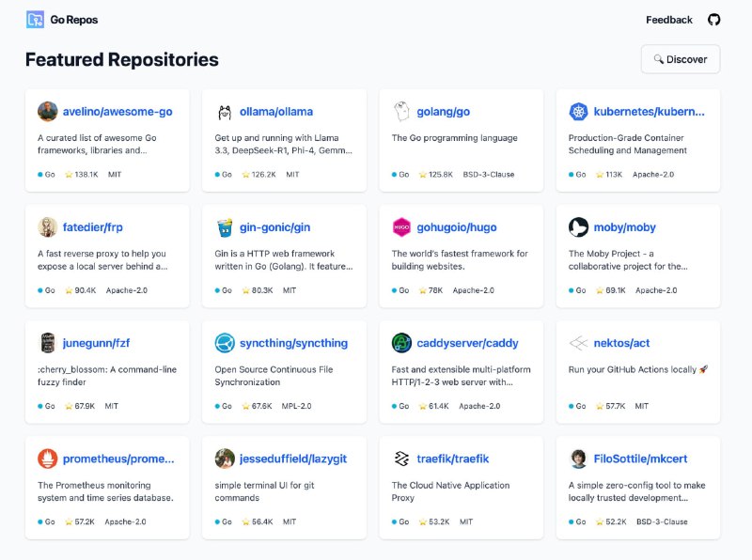Click the 67.9K star count
Image resolution: width=752 pixels, height=560 pixels.
[x=85, y=406]
